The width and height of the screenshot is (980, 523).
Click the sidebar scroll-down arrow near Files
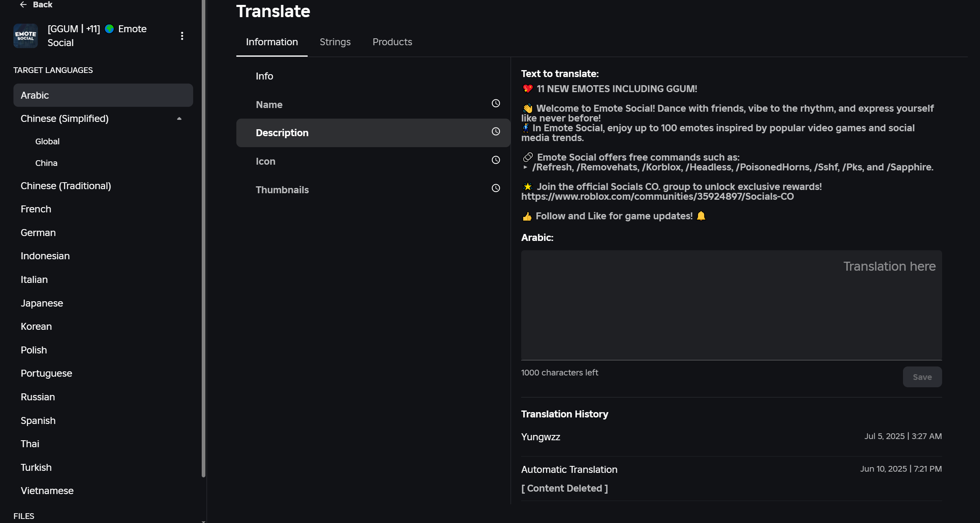203,521
